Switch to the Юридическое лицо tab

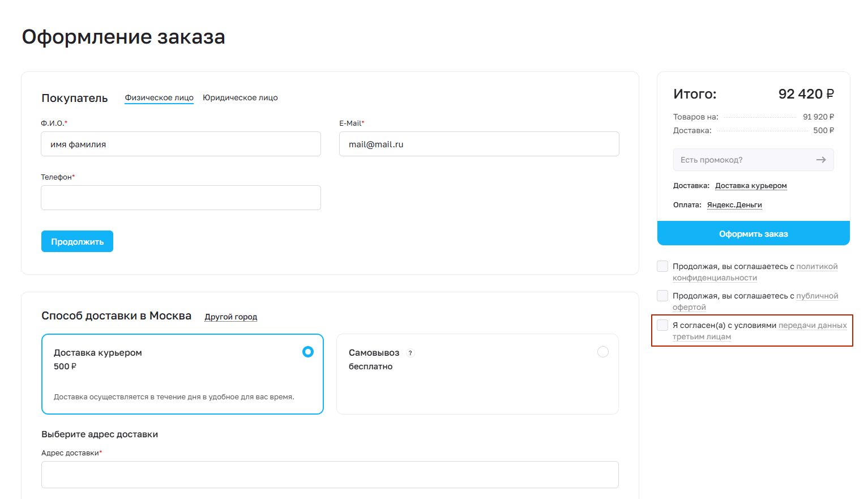(x=240, y=97)
